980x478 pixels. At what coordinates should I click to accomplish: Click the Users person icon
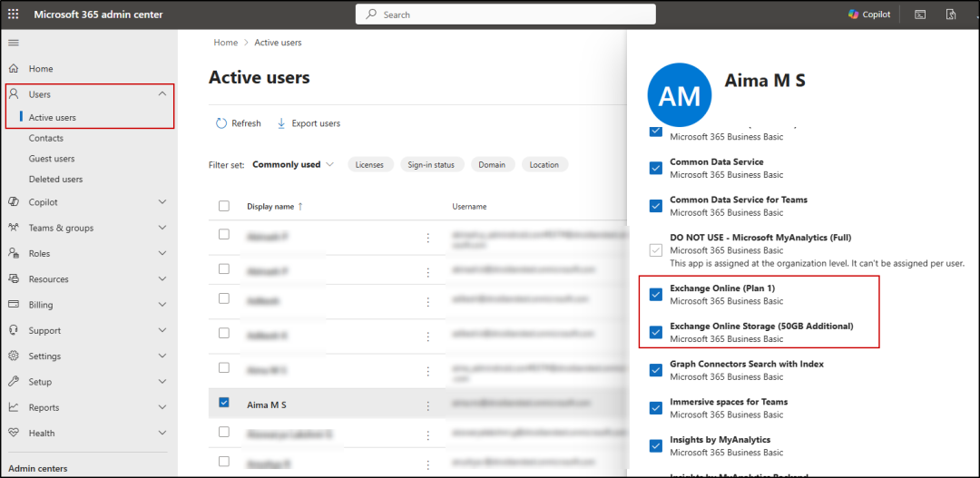pyautogui.click(x=14, y=94)
